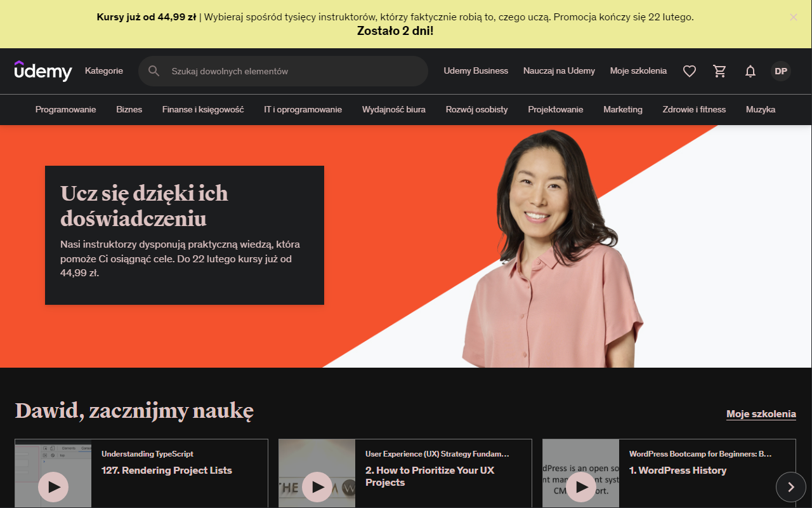Select the IT i oprogramowanie category
This screenshot has height=508, width=812.
[303, 110]
